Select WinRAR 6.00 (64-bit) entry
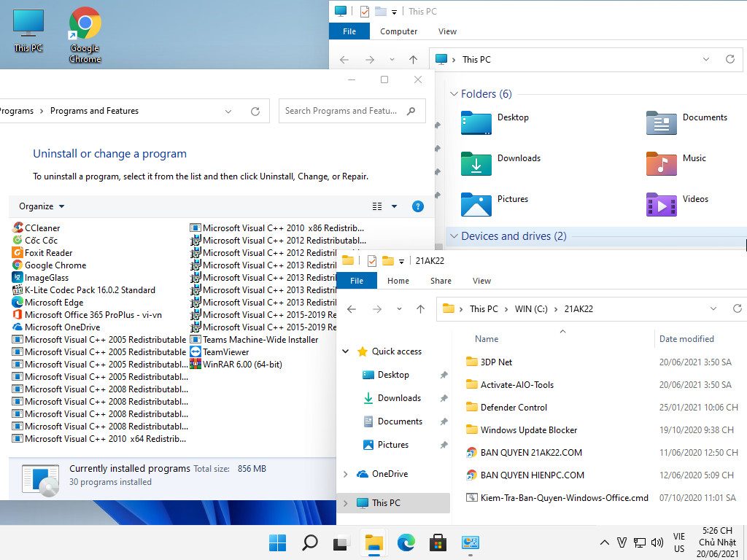The width and height of the screenshot is (747, 560). coord(236,365)
